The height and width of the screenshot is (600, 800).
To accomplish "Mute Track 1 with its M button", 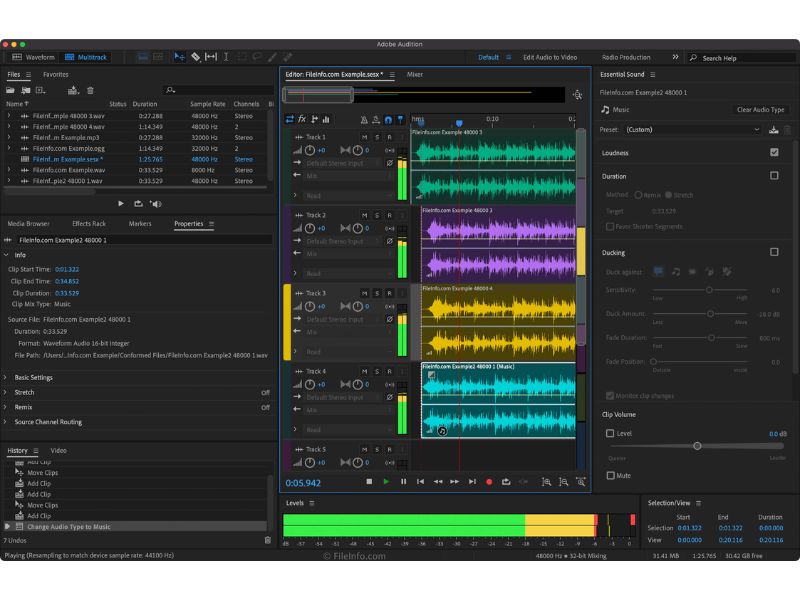I will click(x=364, y=137).
